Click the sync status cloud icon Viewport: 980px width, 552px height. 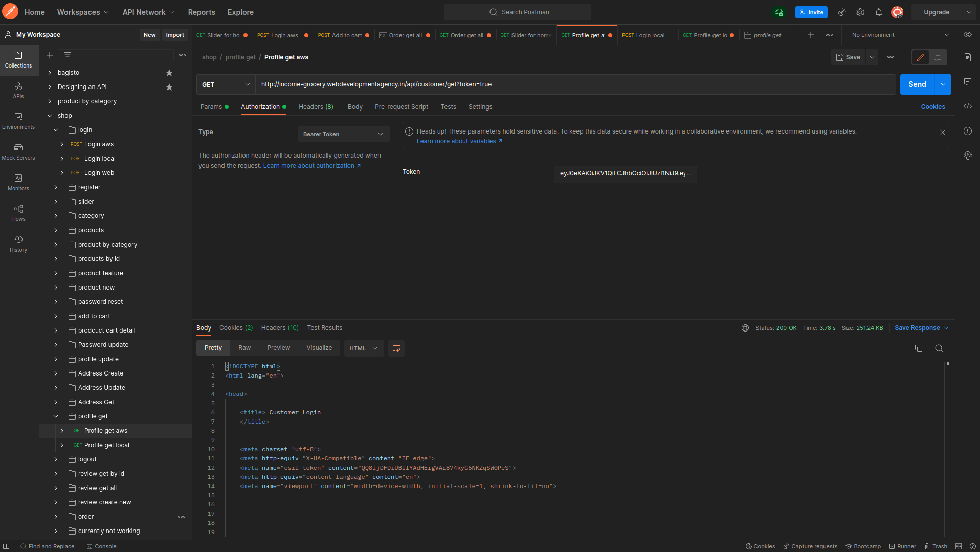coord(779,12)
